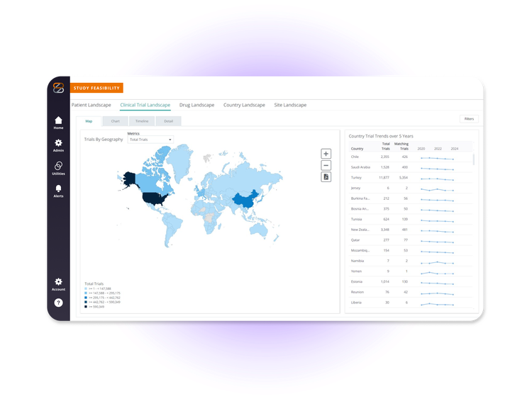The image size is (532, 399).
Task: Select the Chart view tab
Action: click(116, 121)
